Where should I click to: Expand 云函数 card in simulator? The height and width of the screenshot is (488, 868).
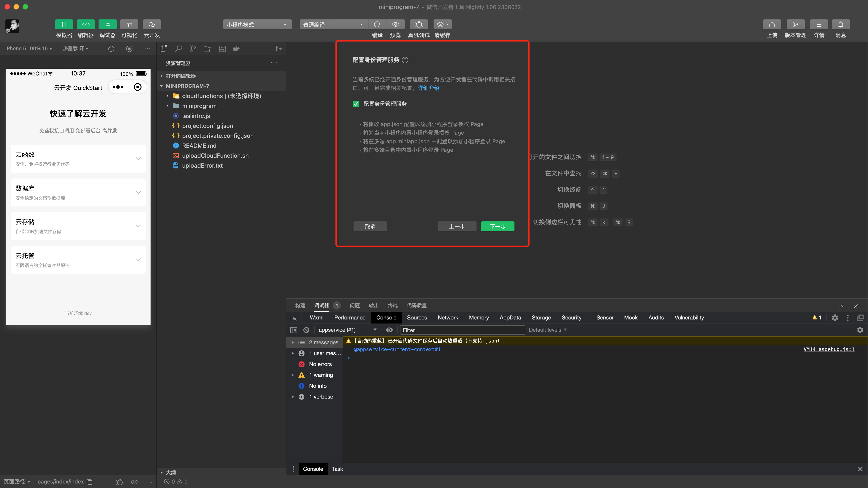pos(78,159)
